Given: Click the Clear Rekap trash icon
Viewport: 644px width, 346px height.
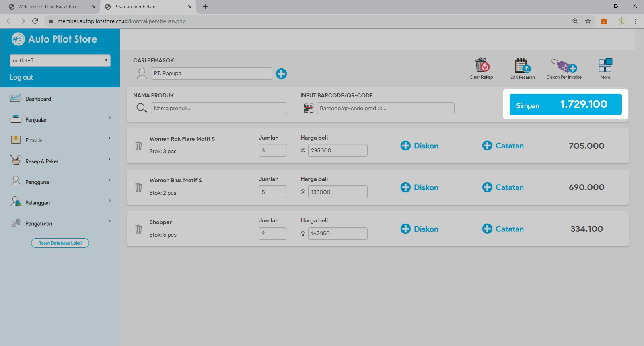Looking at the screenshot, I should pos(481,65).
